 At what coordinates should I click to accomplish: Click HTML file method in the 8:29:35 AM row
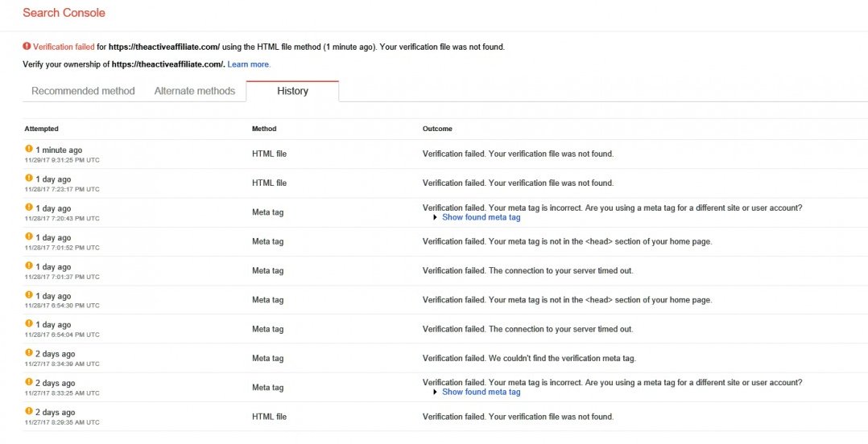[269, 417]
